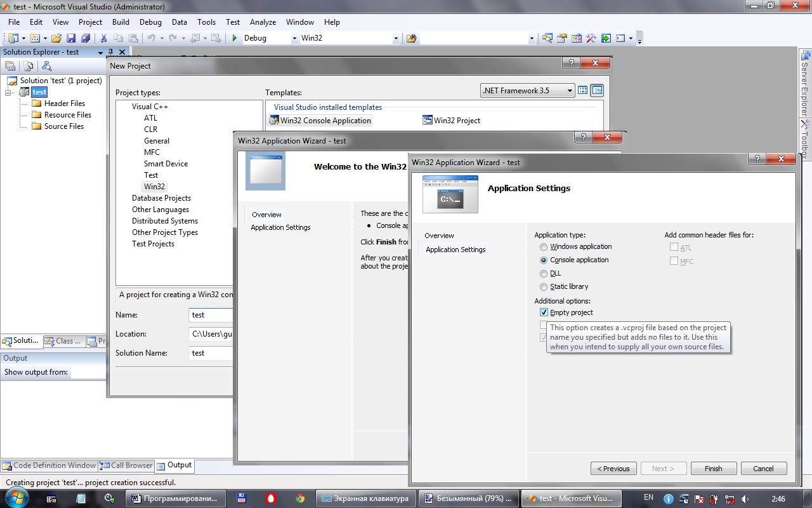Open the Build menu

pyautogui.click(x=121, y=22)
